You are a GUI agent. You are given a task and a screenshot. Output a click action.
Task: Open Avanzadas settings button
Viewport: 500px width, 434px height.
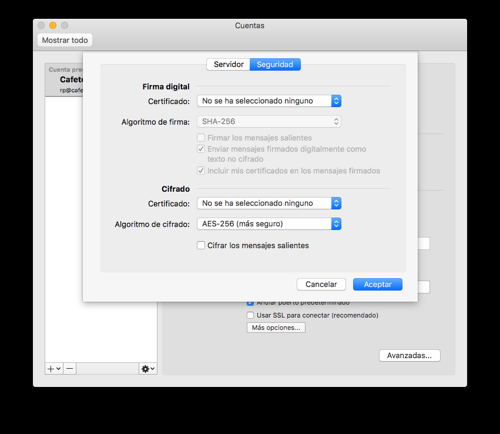click(x=410, y=355)
